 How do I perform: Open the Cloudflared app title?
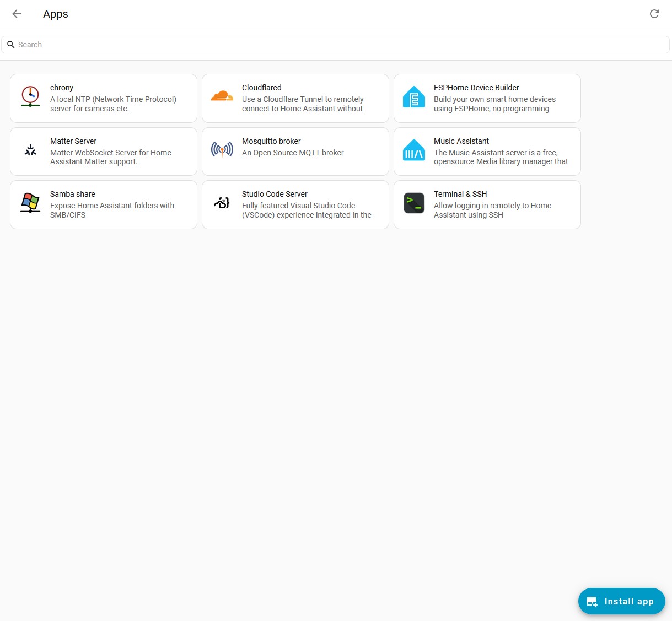[x=262, y=88]
